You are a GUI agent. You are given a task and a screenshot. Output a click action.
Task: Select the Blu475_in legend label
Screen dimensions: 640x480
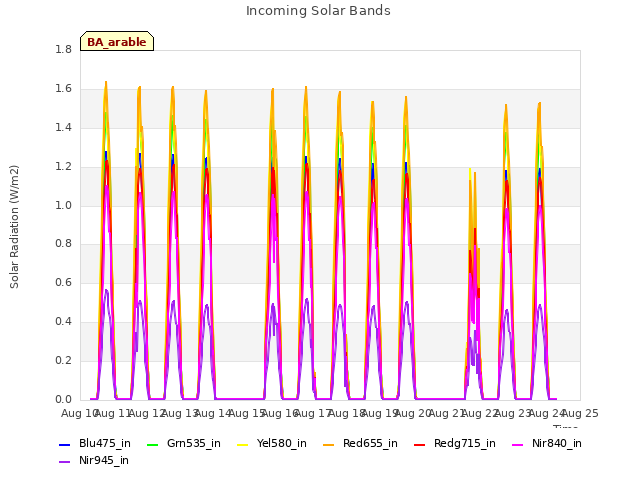tap(105, 444)
